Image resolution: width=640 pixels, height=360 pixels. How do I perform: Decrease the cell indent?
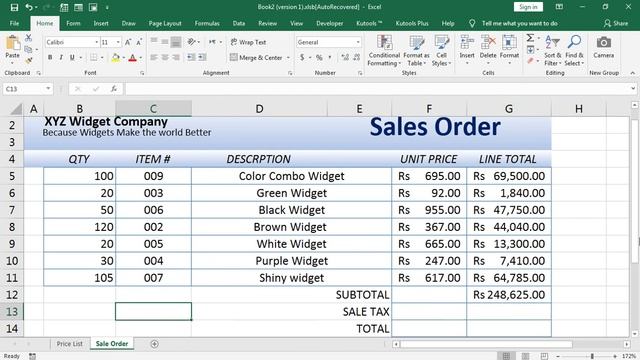coord(191,58)
